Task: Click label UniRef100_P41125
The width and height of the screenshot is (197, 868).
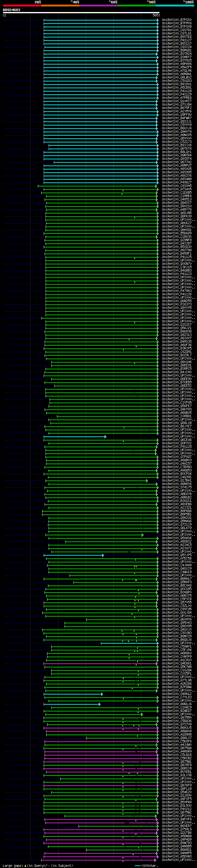Action: pos(177,257)
